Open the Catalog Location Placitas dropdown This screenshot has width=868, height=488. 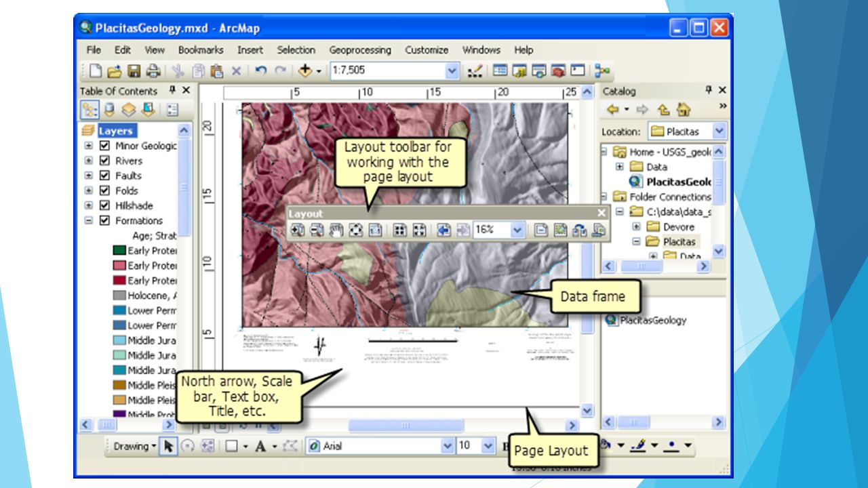coord(719,131)
